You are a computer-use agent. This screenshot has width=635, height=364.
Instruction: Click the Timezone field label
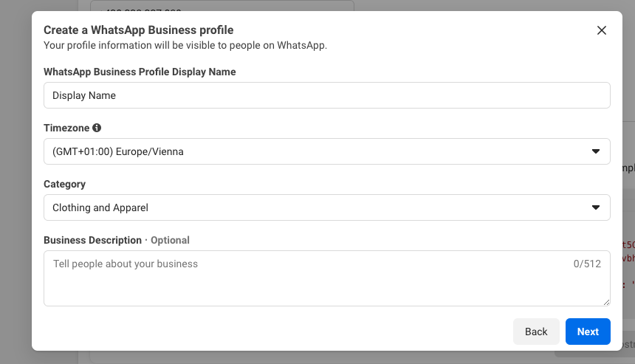(x=66, y=128)
